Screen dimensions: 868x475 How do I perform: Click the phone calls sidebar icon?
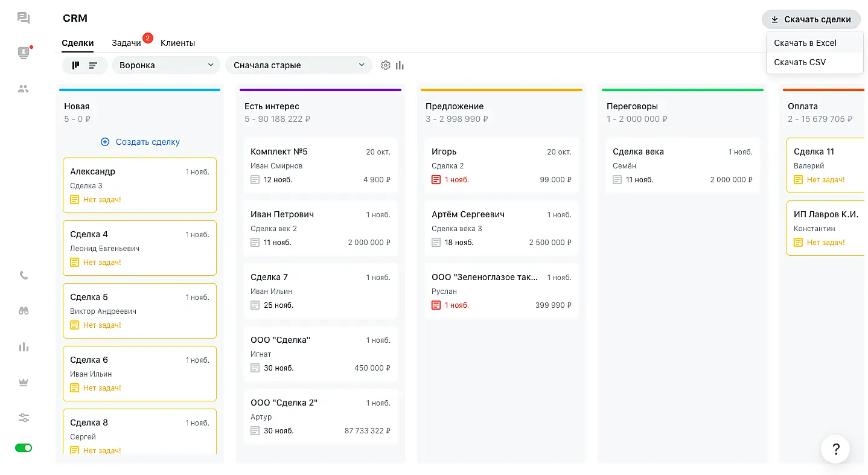tap(24, 275)
